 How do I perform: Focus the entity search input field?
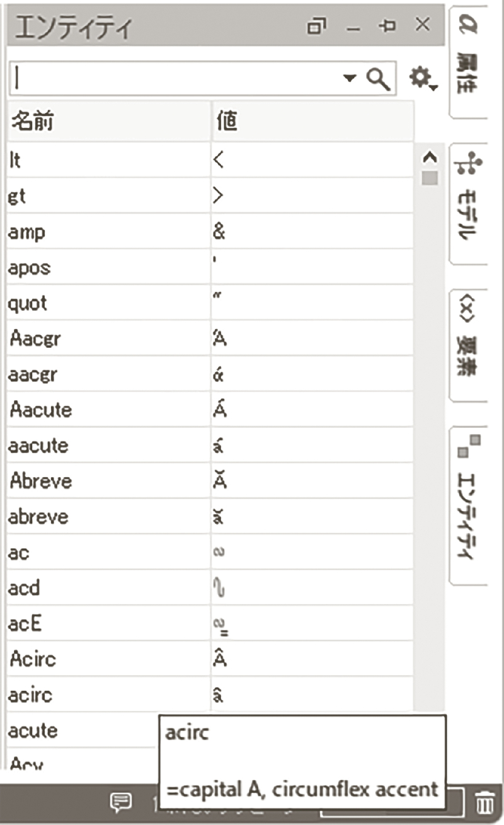(x=176, y=79)
